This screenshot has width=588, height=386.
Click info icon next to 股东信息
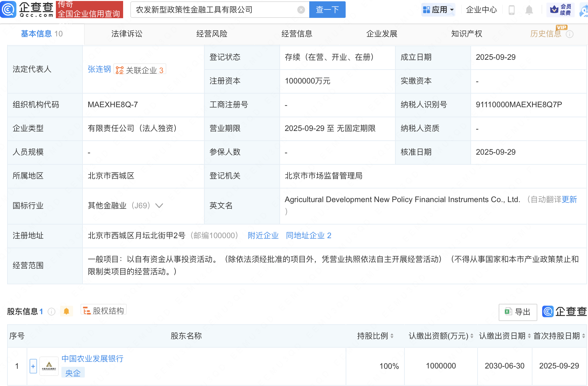point(51,312)
